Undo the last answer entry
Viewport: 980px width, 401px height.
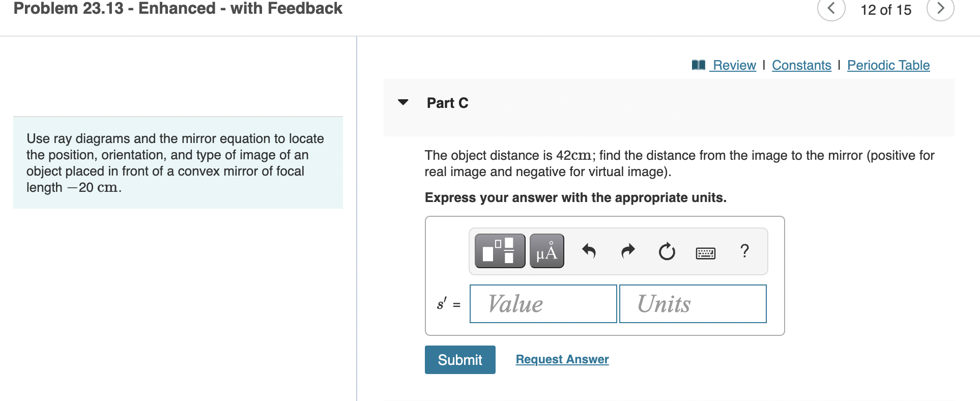(x=589, y=250)
